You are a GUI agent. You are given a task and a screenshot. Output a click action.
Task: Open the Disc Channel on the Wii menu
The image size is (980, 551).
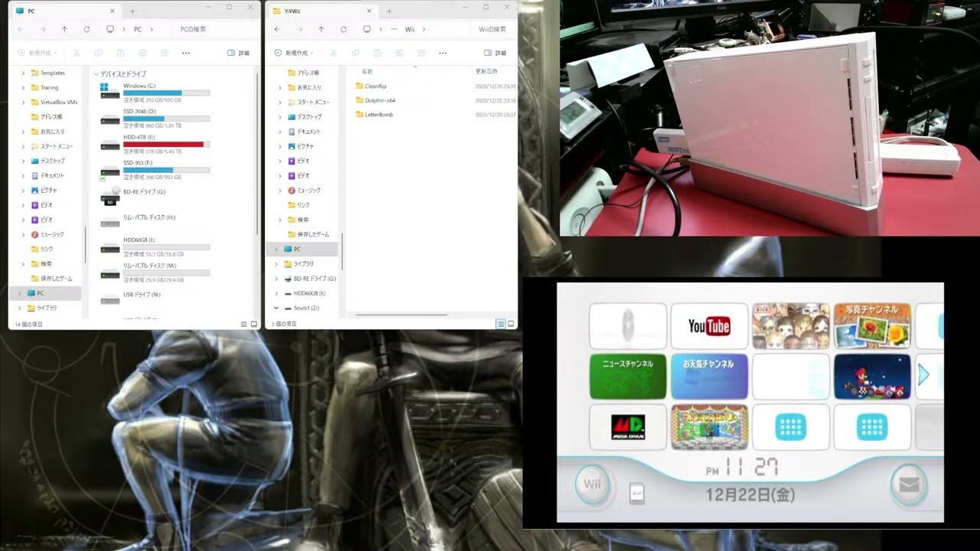coord(628,326)
